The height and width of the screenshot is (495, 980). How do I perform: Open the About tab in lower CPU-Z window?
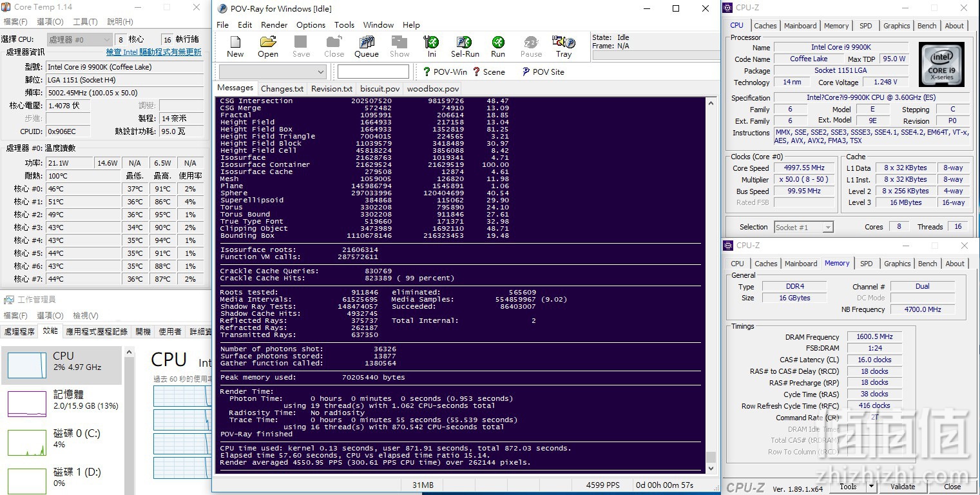(955, 264)
